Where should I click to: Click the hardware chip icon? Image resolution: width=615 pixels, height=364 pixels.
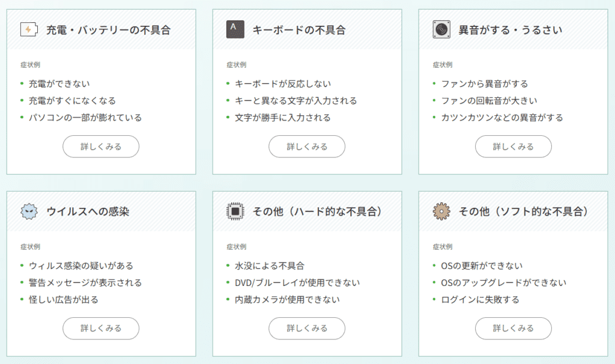click(x=235, y=211)
